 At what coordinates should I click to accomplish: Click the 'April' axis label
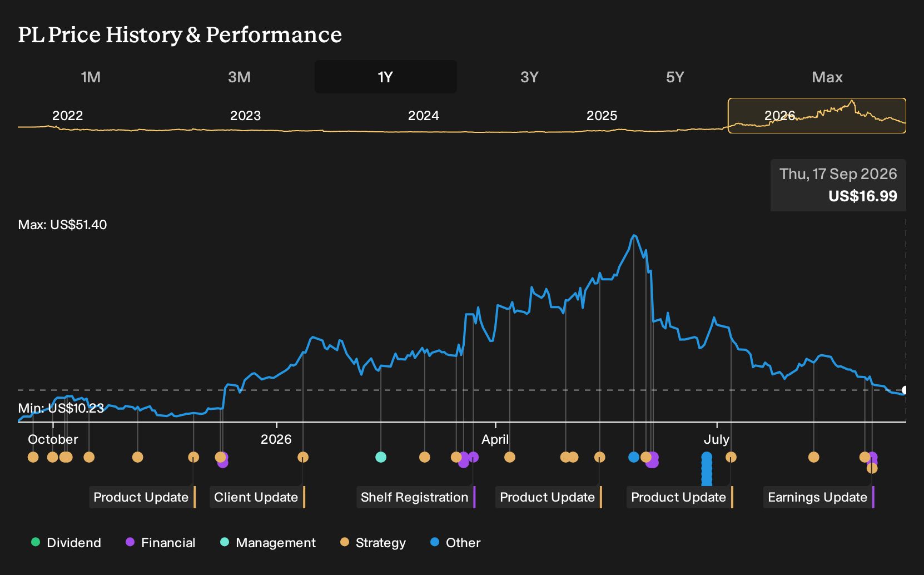coord(495,439)
